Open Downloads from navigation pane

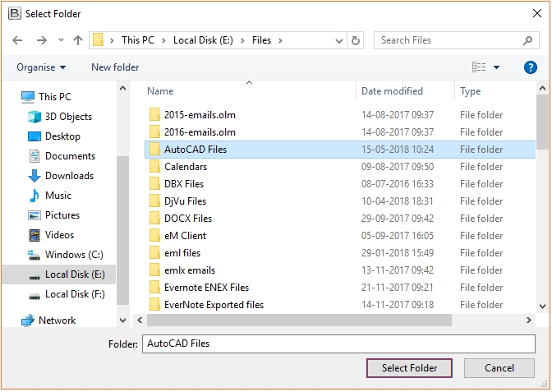click(x=69, y=176)
